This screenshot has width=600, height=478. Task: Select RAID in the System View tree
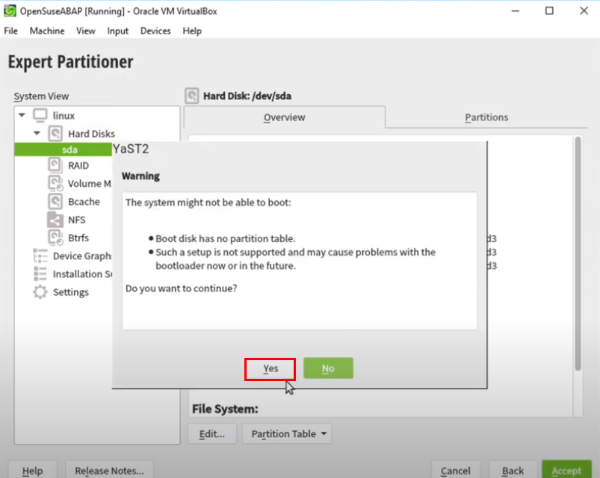click(78, 165)
